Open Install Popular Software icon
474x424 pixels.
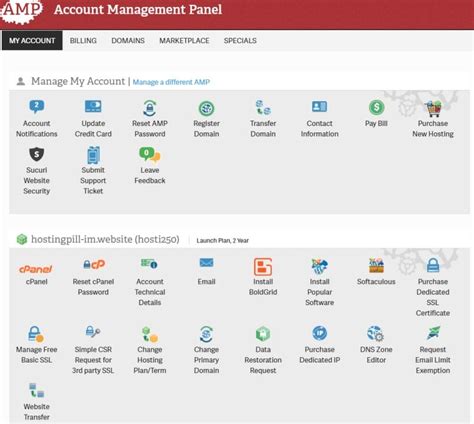click(319, 266)
